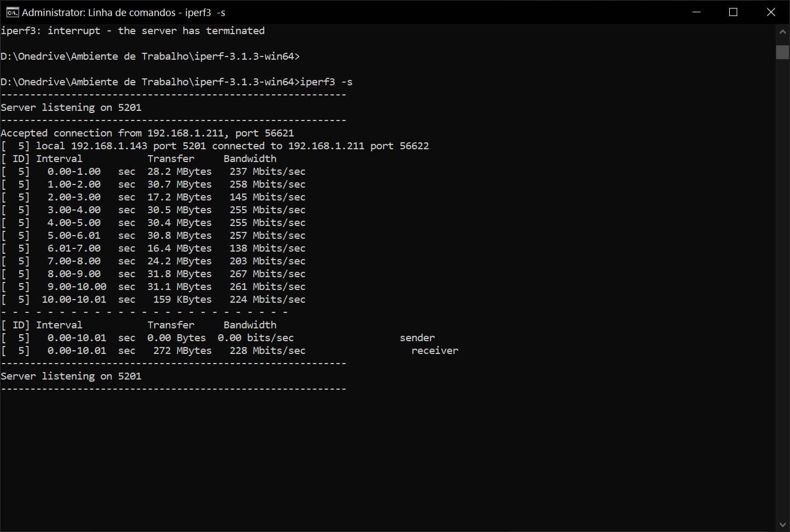Screen dimensions: 790x532
Task: Click 'Accepted connection from 192.168.1.211' line
Action: (x=147, y=133)
